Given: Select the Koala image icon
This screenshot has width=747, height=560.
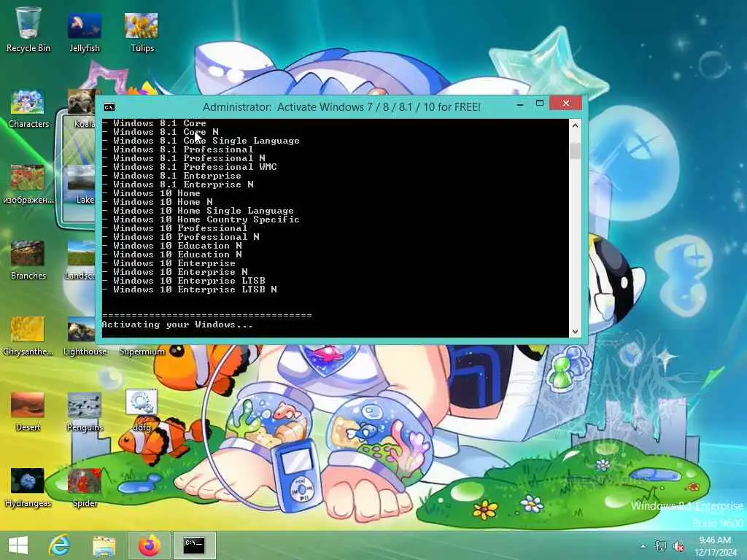Looking at the screenshot, I should 82,109.
